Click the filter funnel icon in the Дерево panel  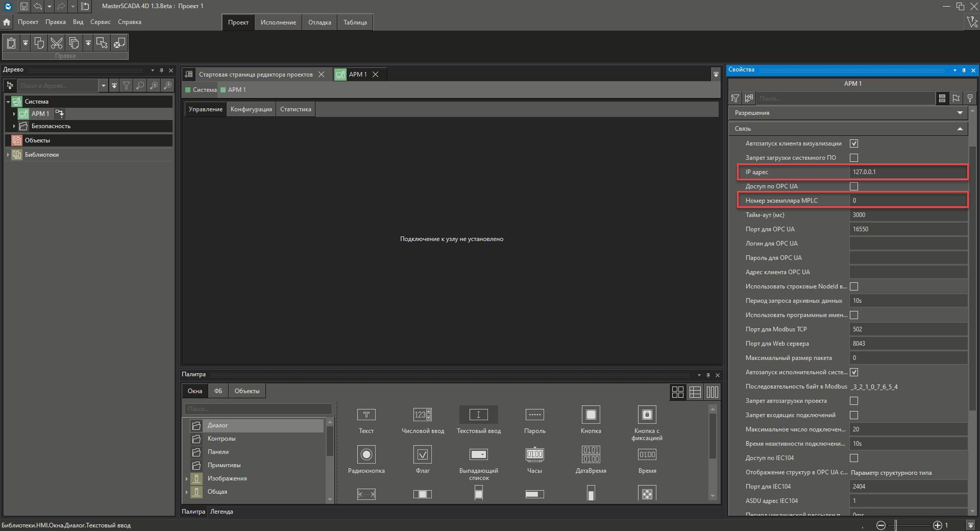tap(126, 86)
